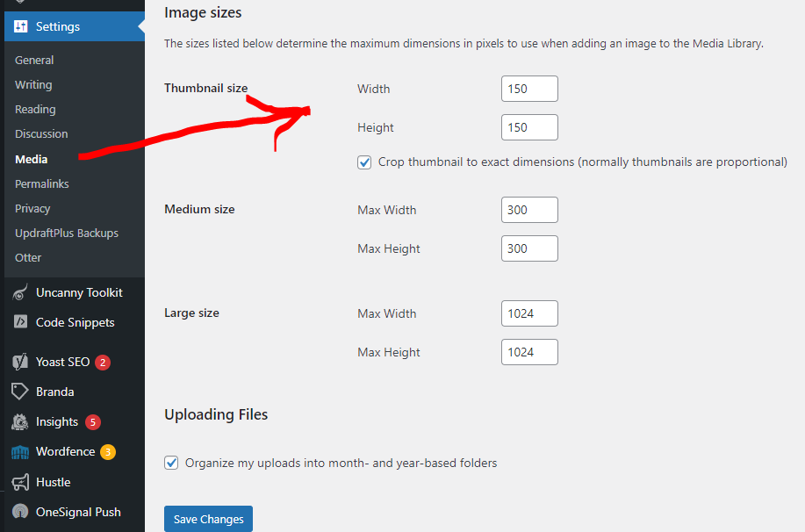Click the Thumbnail Width input field
Screen dimensions: 805x532
click(x=529, y=89)
